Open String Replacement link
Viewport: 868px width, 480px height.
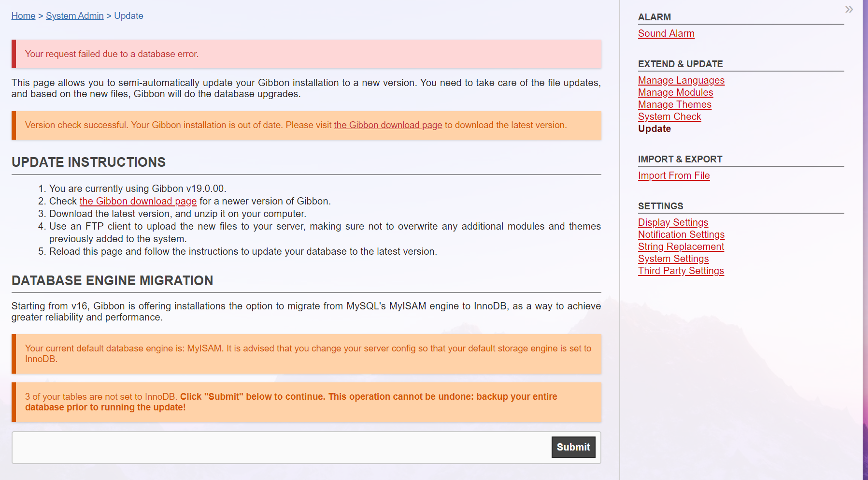coord(681,247)
